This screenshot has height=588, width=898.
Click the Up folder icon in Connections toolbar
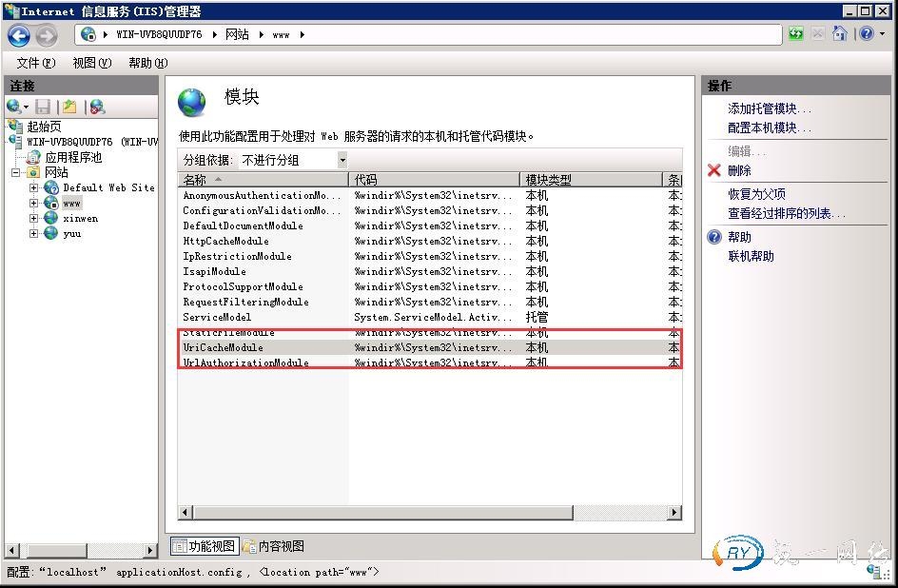tap(69, 108)
